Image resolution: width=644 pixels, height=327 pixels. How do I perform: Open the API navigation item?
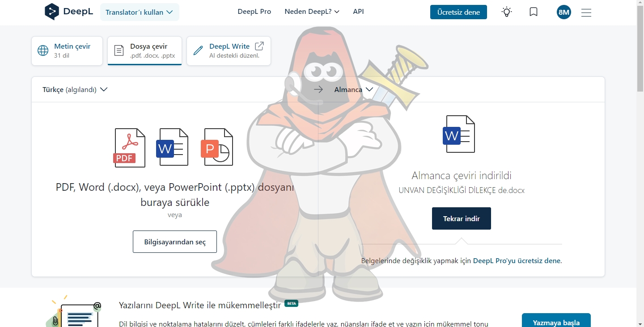[x=358, y=12]
